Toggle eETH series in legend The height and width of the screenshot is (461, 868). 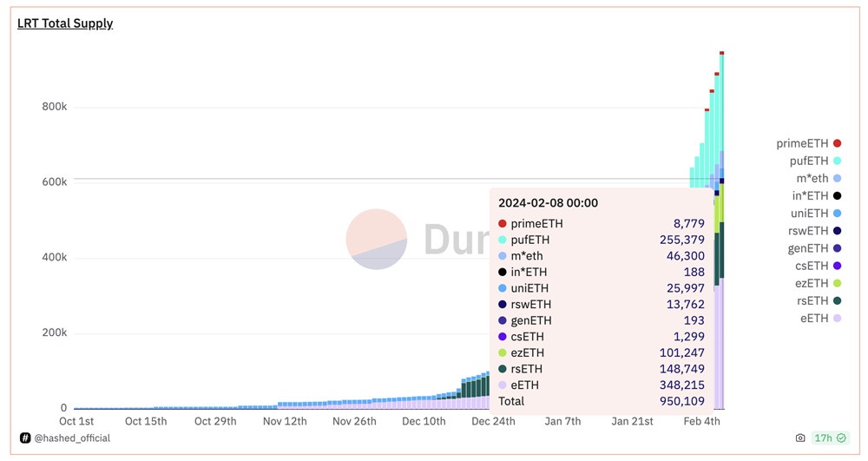click(x=814, y=319)
